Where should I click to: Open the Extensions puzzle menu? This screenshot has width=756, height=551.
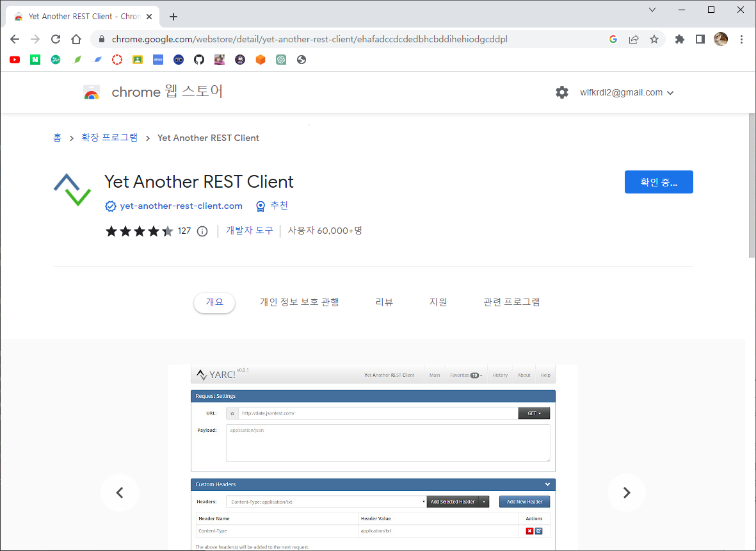click(x=679, y=39)
